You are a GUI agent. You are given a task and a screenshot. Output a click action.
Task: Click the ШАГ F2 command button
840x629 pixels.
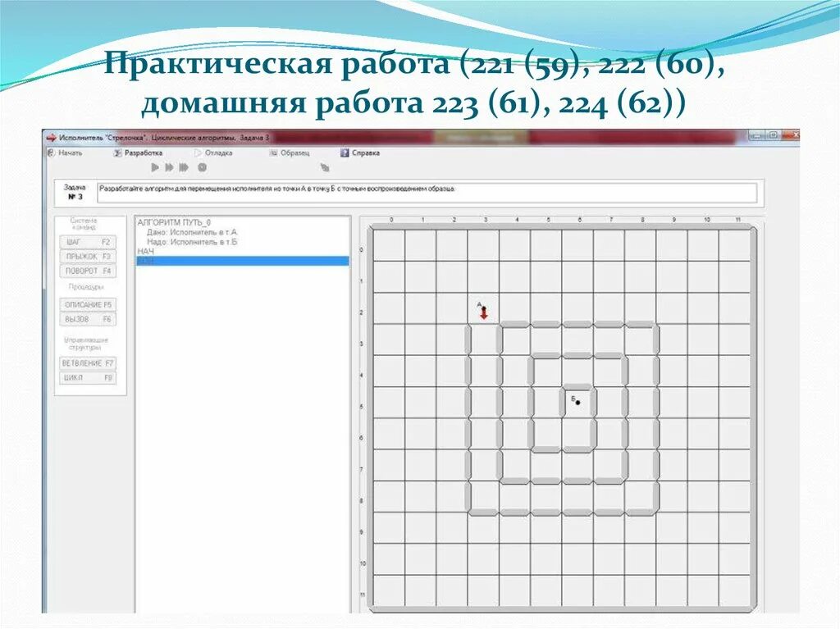pyautogui.click(x=88, y=242)
